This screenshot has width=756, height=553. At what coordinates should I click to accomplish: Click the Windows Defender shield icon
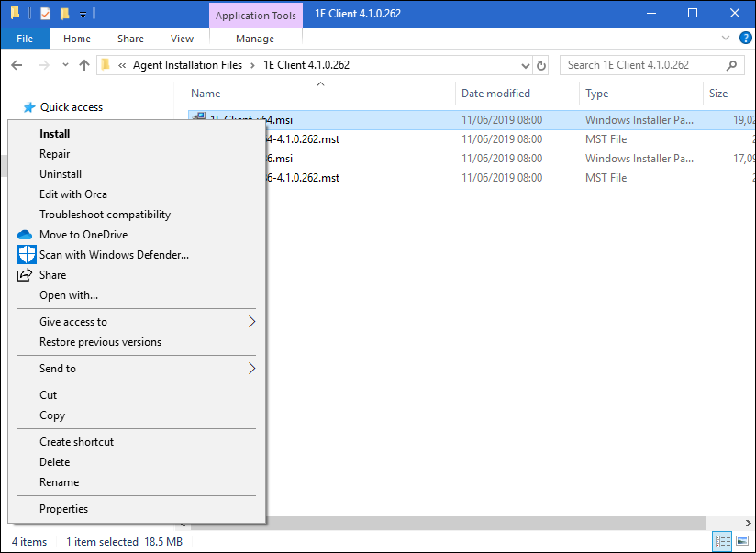click(26, 255)
